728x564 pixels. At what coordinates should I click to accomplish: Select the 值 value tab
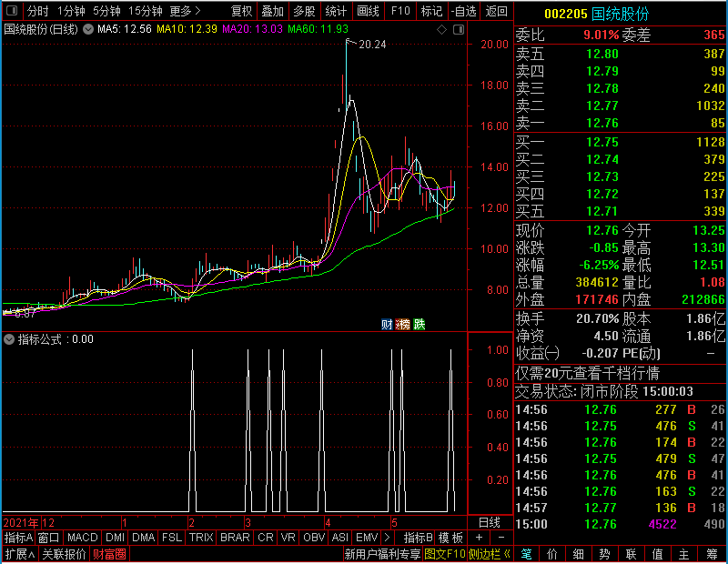click(657, 554)
